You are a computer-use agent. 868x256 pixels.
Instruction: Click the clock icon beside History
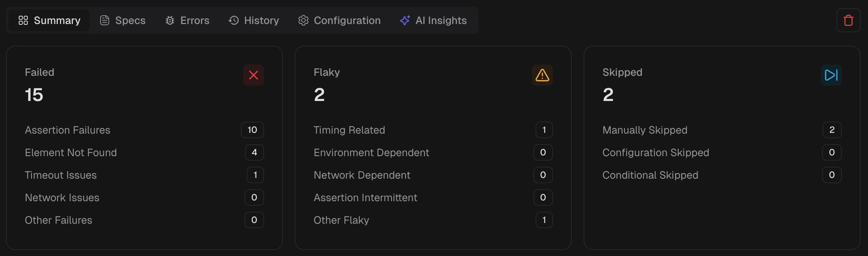pos(234,20)
